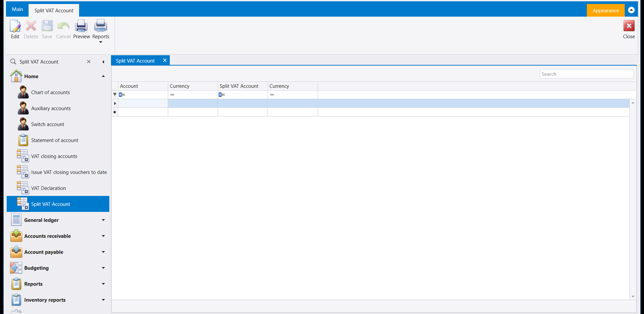Click the Inventory reports clipboard icon
Screen dimensions: 644x314
click(16, 300)
